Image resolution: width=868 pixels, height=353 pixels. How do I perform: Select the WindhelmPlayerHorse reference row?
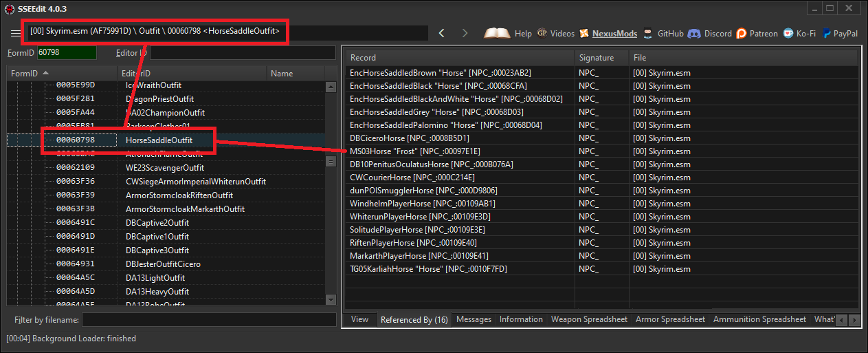tap(601, 203)
